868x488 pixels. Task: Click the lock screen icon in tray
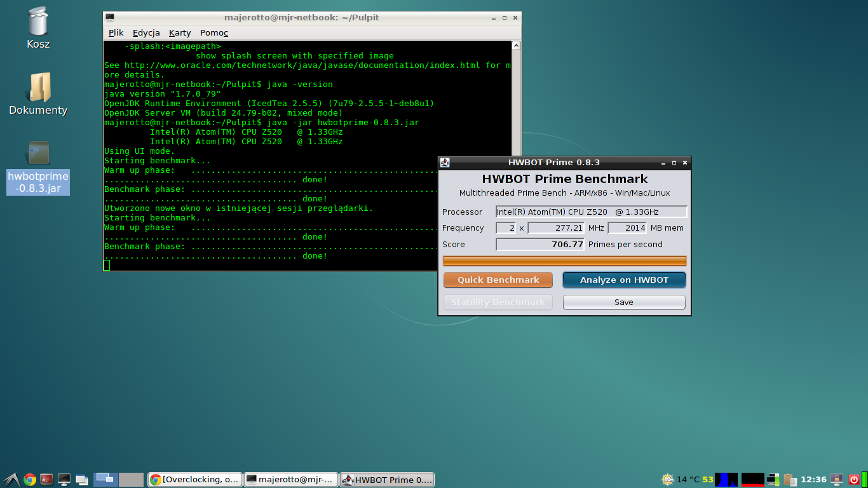(x=837, y=480)
